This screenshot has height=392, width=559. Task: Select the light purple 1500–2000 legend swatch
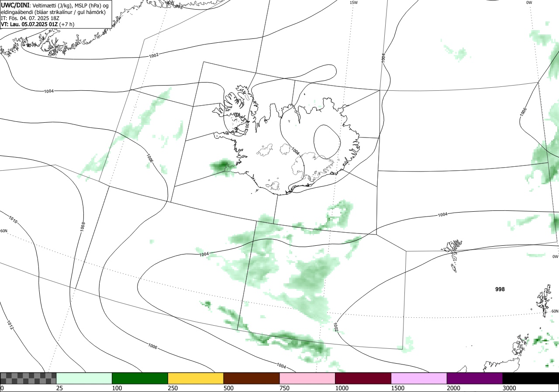click(419, 378)
